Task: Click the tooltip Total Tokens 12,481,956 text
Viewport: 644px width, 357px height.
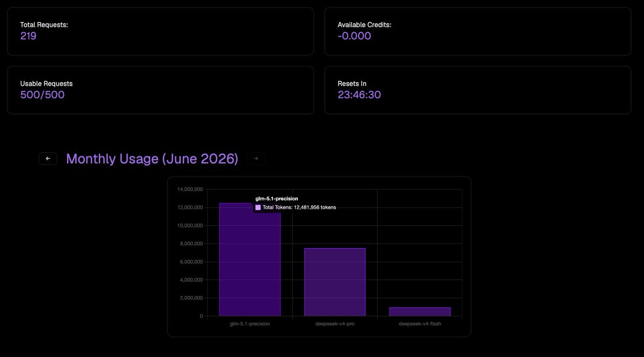Action: [299, 207]
